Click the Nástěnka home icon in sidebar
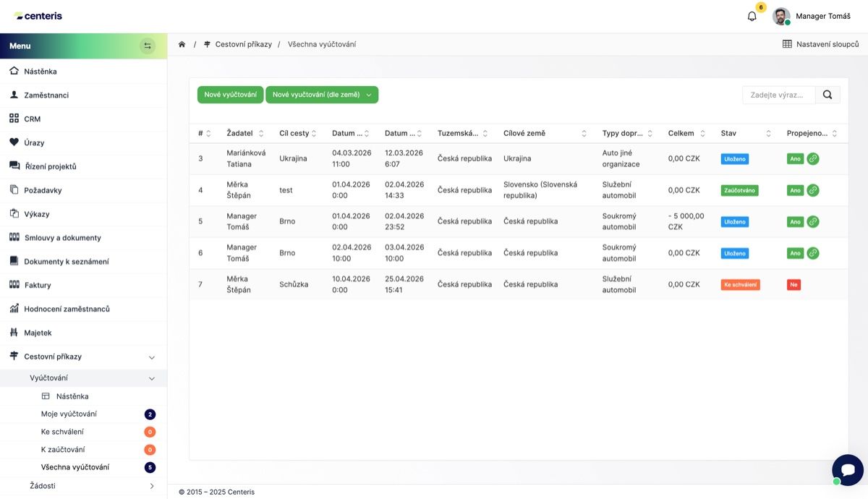Image resolution: width=868 pixels, height=499 pixels. pyautogui.click(x=14, y=71)
